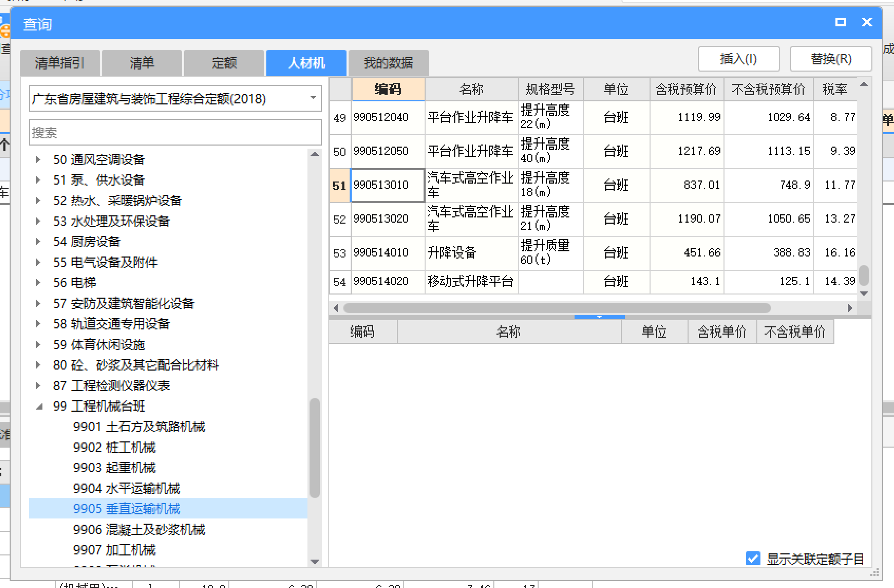Select 9907 加工机械 in the tree
This screenshot has width=894, height=588.
[114, 550]
